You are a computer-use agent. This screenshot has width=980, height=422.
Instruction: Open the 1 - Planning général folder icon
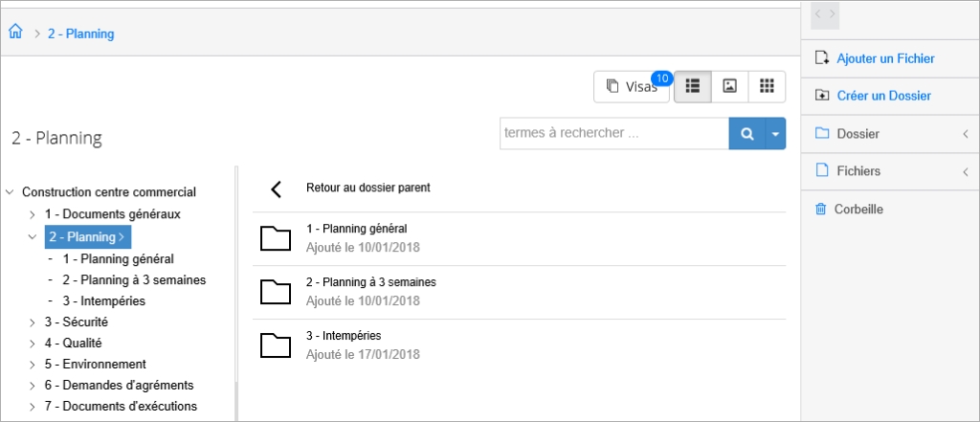pyautogui.click(x=276, y=238)
